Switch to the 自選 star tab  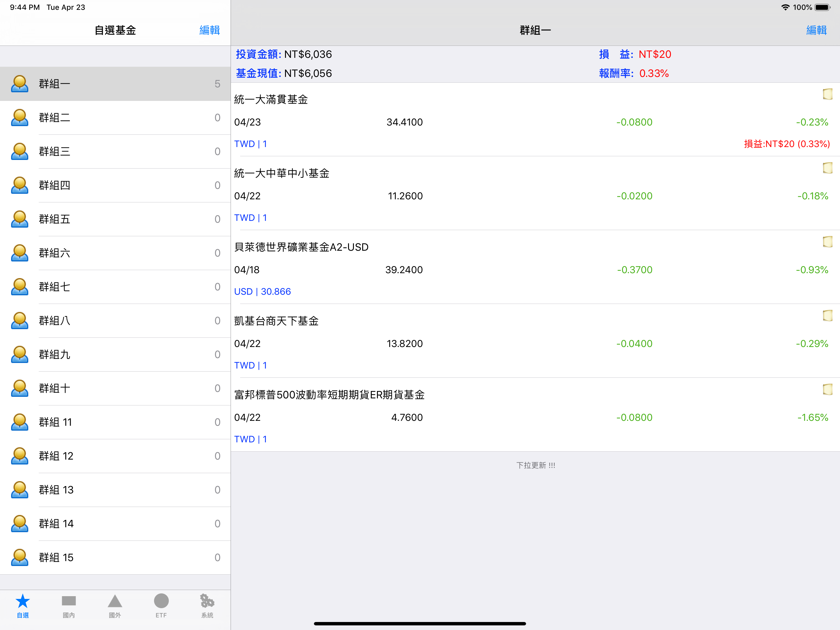click(23, 606)
